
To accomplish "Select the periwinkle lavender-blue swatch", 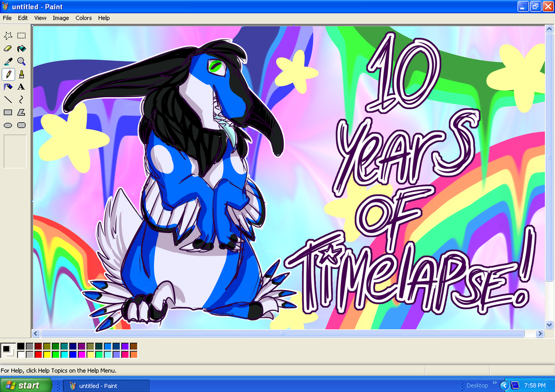I will coord(116,355).
